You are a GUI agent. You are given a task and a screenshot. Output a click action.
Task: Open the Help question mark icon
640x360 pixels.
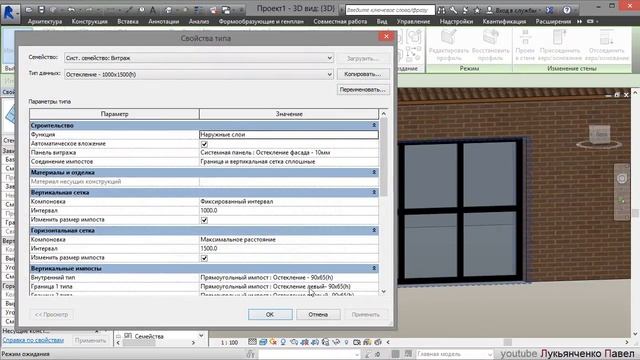click(x=567, y=10)
